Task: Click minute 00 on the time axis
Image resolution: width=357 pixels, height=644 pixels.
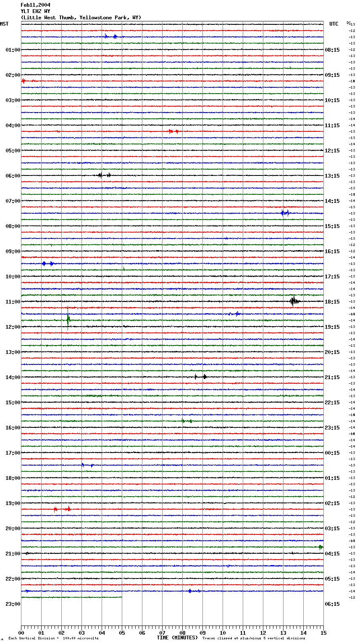Action: [21, 633]
